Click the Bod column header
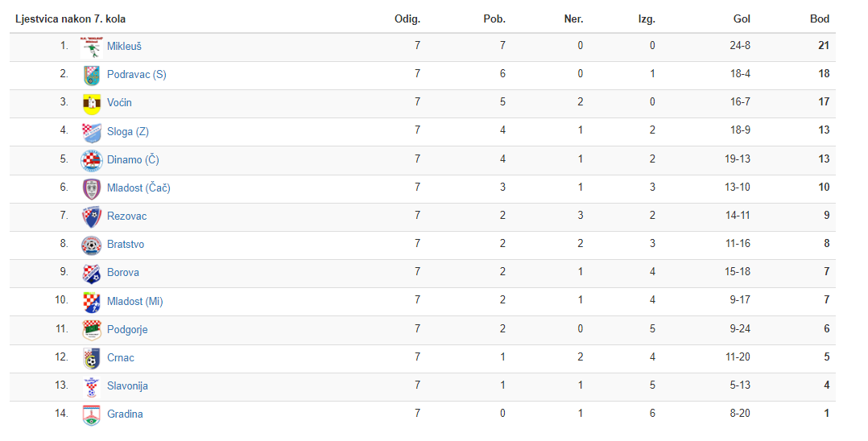This screenshot has width=868, height=441. pos(820,19)
